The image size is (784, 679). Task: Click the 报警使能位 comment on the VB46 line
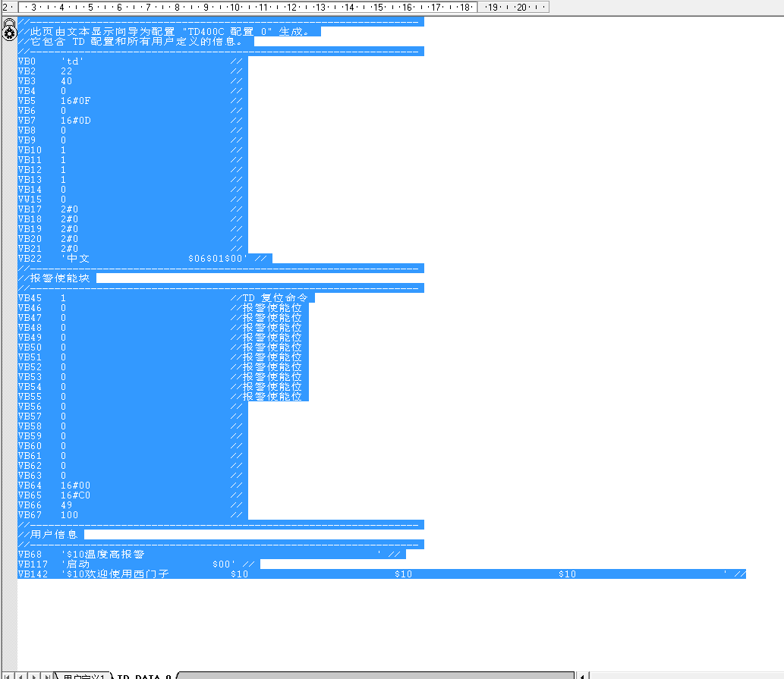click(x=272, y=308)
